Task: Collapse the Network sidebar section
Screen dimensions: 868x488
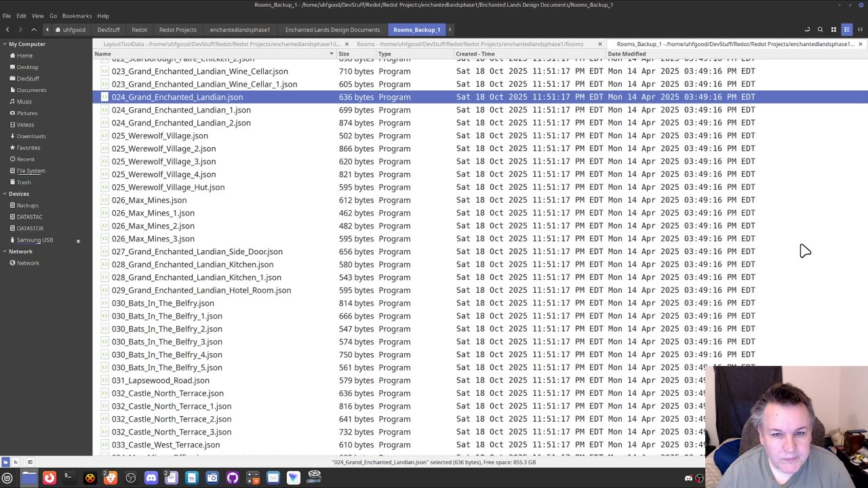Action: (4, 251)
